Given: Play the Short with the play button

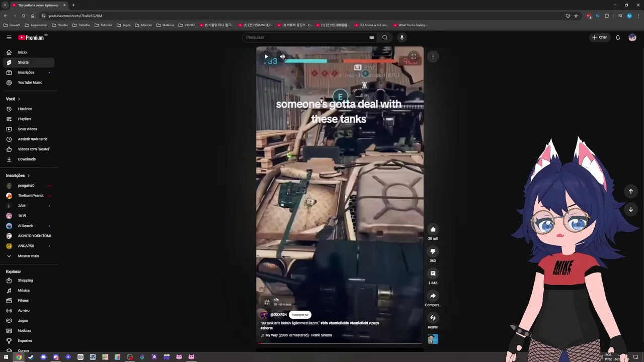Looking at the screenshot, I should pyautogui.click(x=266, y=56).
